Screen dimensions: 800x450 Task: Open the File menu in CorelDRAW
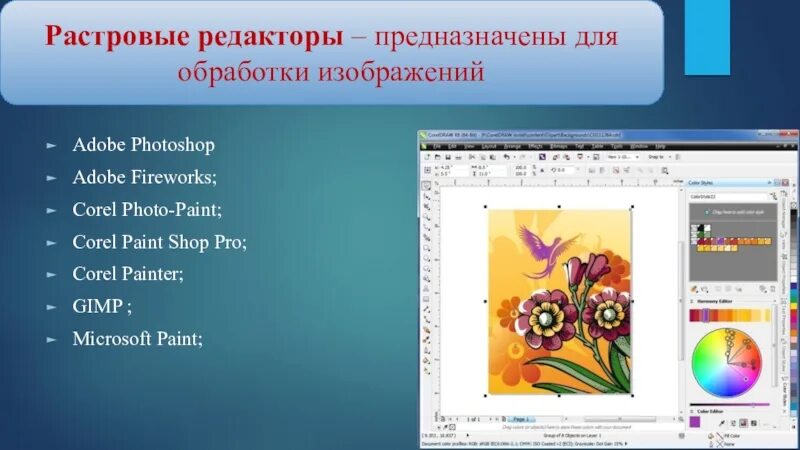(437, 146)
